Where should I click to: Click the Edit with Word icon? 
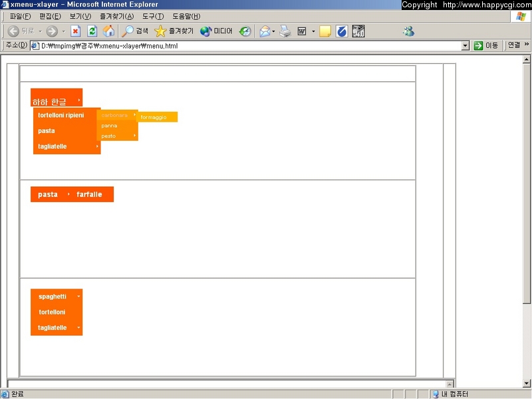tap(302, 31)
